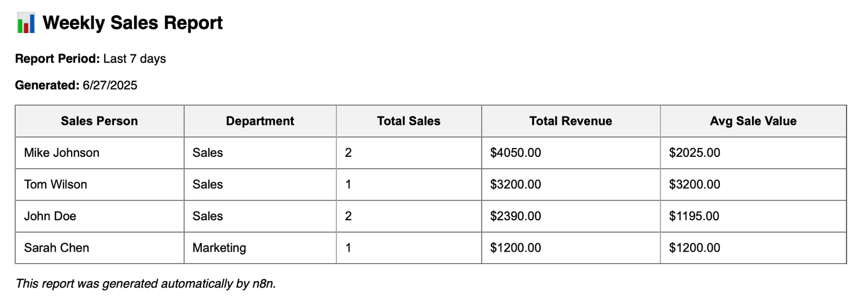Click the $4050.00 total revenue cell
This screenshot has height=306, width=868.
tap(571, 152)
